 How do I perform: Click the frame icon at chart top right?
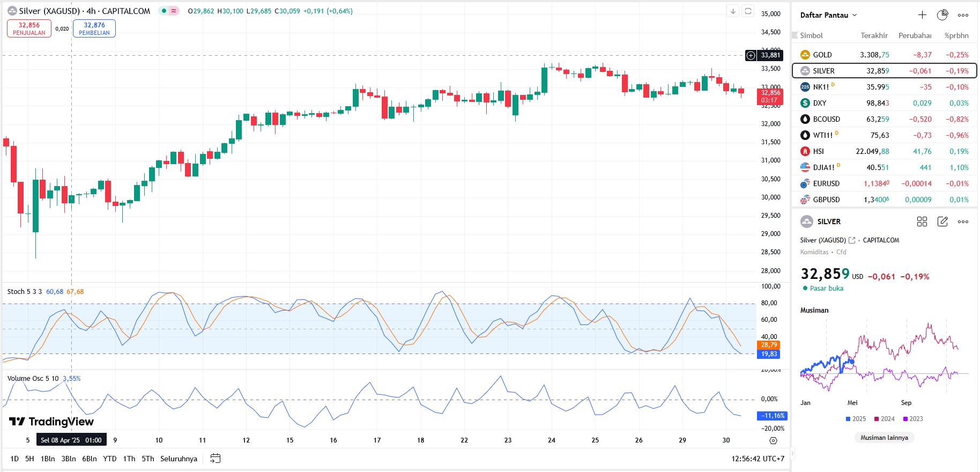pyautogui.click(x=748, y=11)
